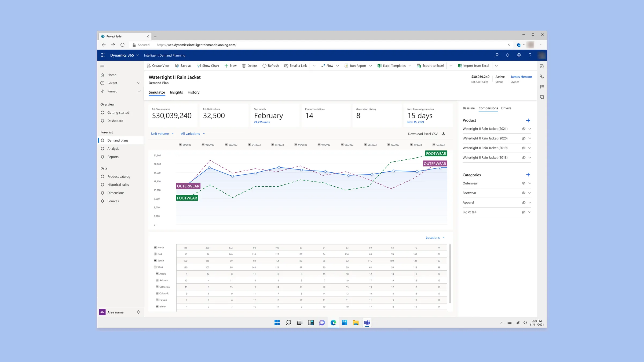Switch to the Drivers tab
The width and height of the screenshot is (644, 362).
coord(506,108)
